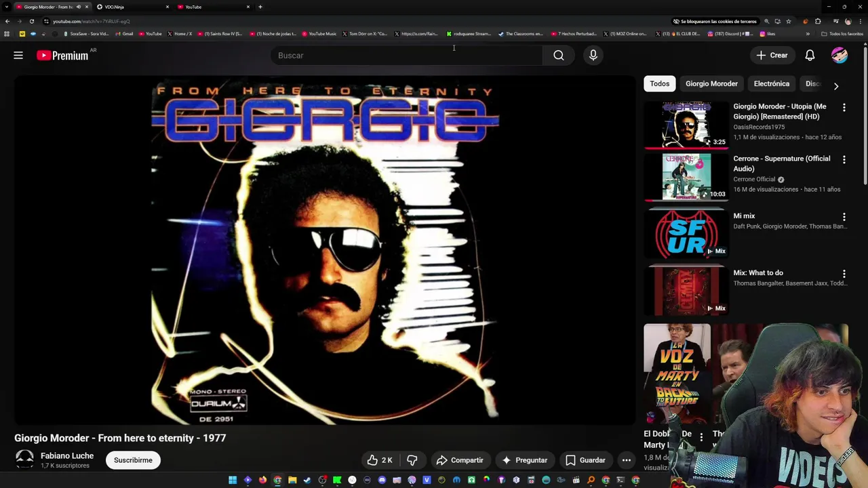Bookmark this page with star icon

[788, 21]
